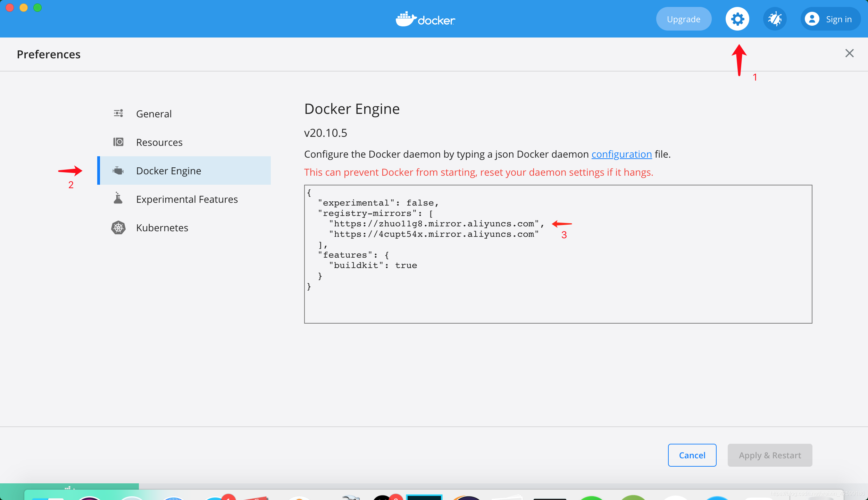This screenshot has height=500, width=868.
Task: Click the Upgrade button
Action: click(683, 19)
